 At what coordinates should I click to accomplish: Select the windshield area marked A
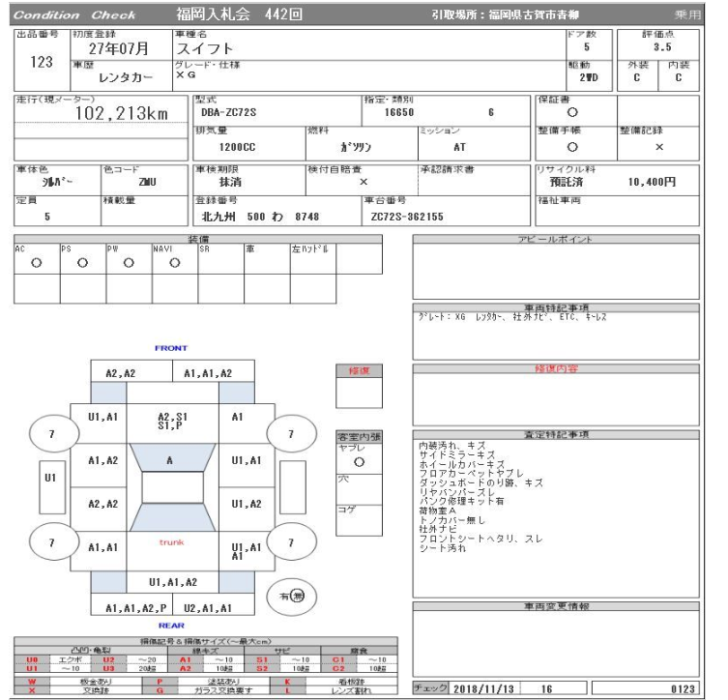171,461
